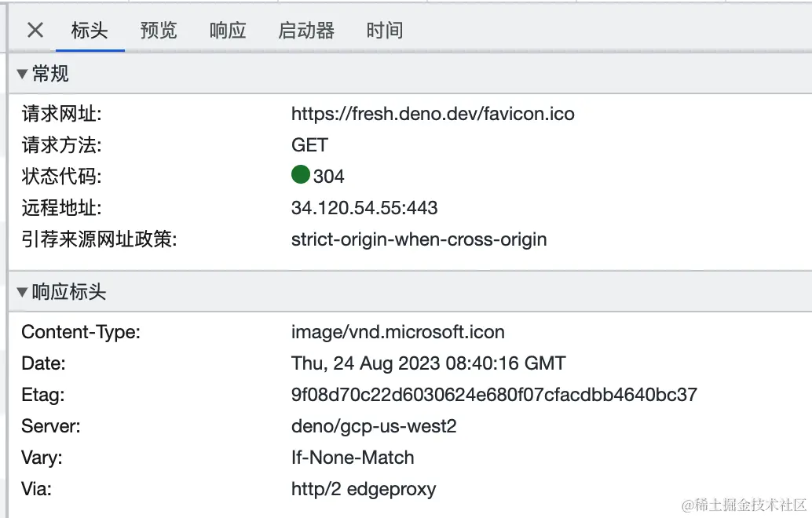The width and height of the screenshot is (812, 518).
Task: Click the GET request method value
Action: tap(309, 145)
